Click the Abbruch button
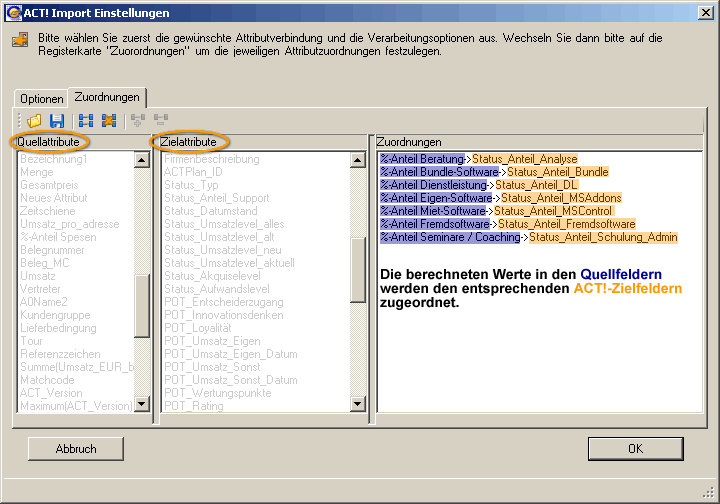This screenshot has width=720, height=504. coord(76,448)
